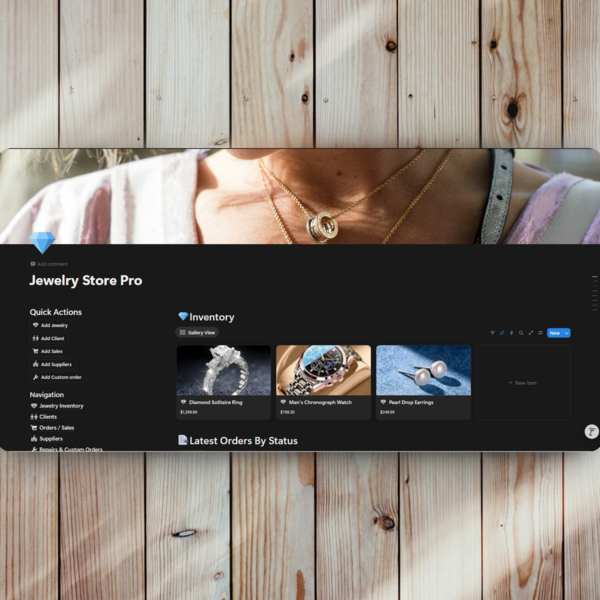Click the table of contents outline bars
Image resolution: width=600 pixels, height=600 pixels.
coord(595,293)
